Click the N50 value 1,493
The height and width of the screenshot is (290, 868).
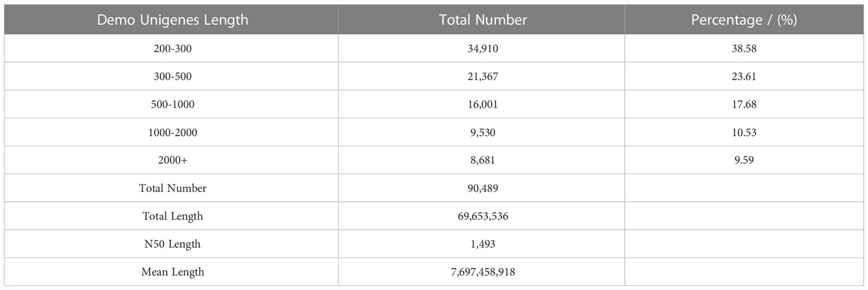tap(483, 244)
